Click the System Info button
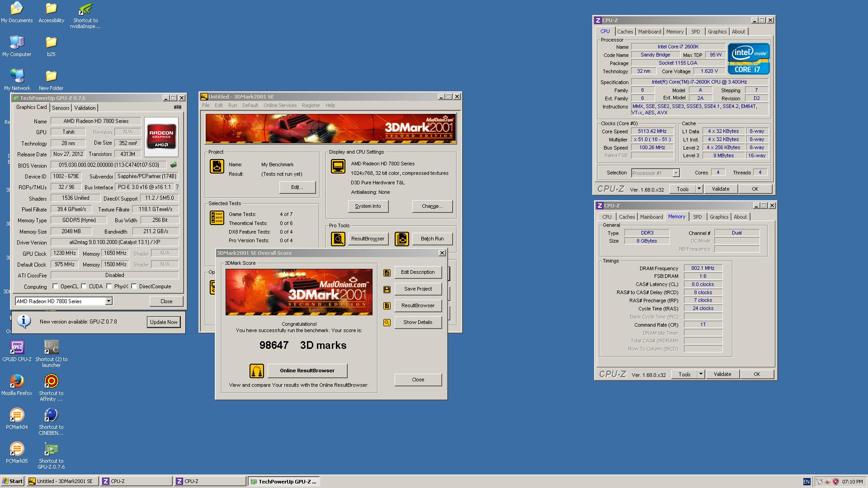The image size is (868, 488). pos(368,206)
